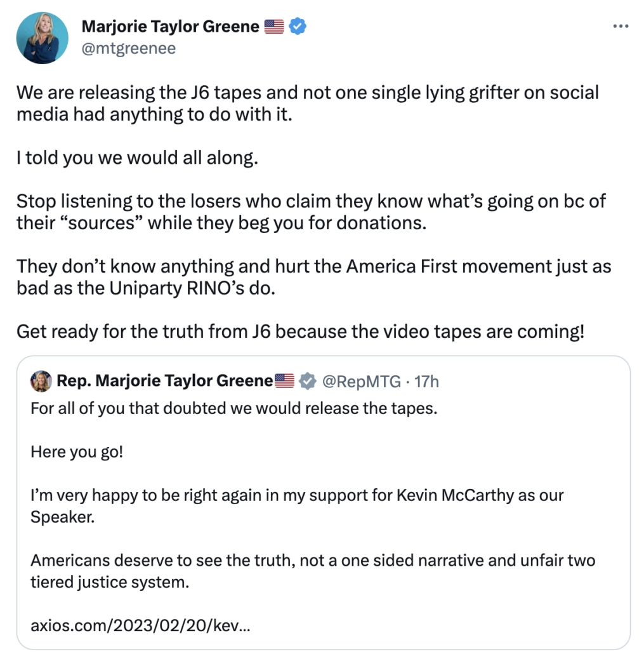Click the blue verified checkmark badge
The image size is (644, 654).
pyautogui.click(x=298, y=27)
